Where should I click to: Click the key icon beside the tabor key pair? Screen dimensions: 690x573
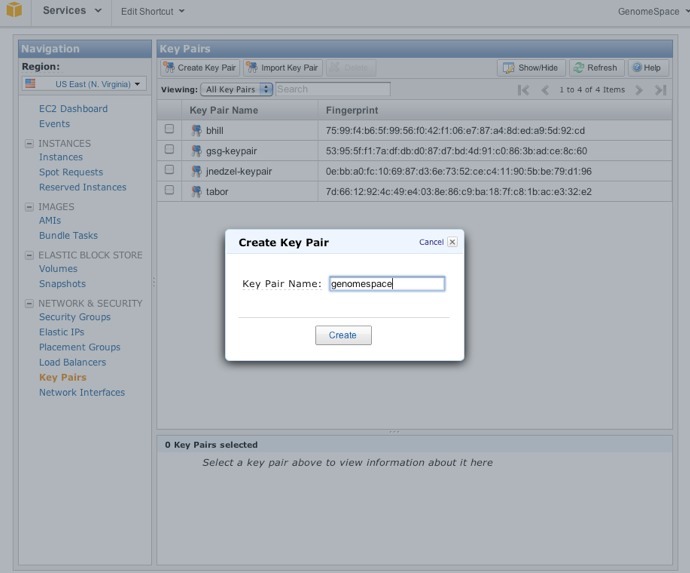coord(197,191)
